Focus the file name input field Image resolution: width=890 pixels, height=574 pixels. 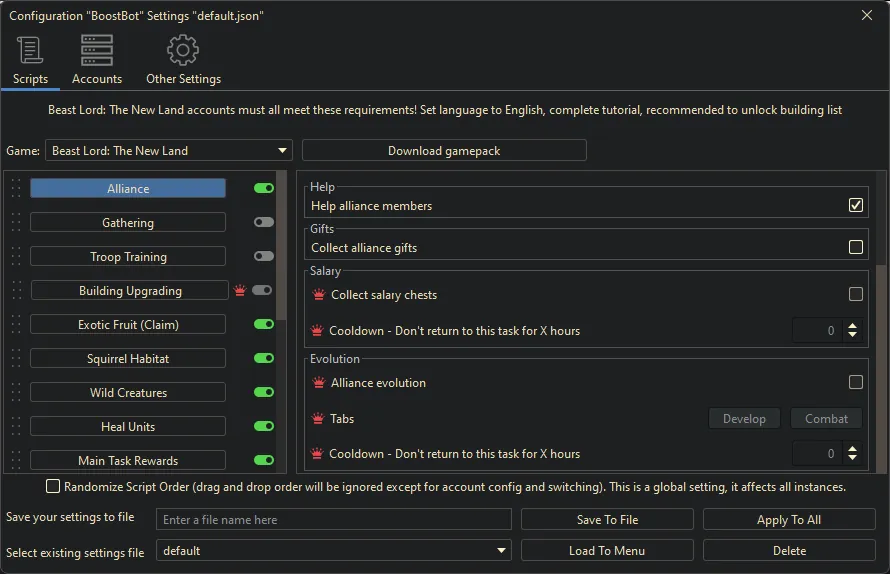(x=334, y=519)
